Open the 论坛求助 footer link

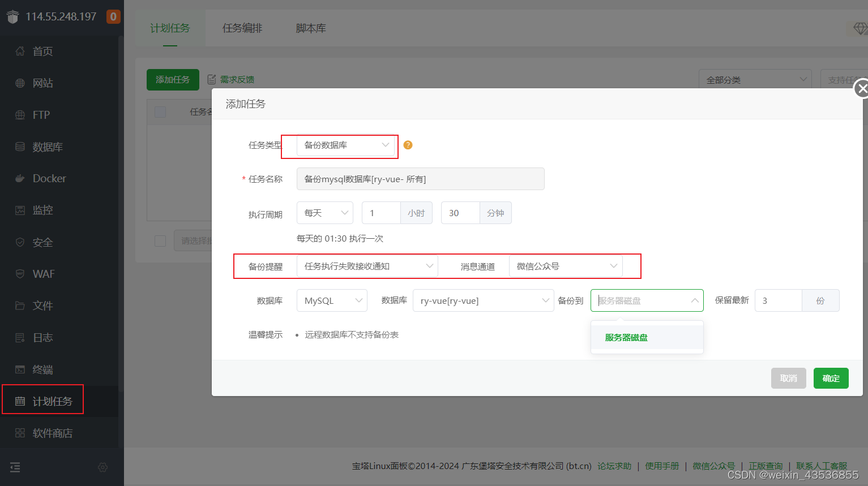614,466
